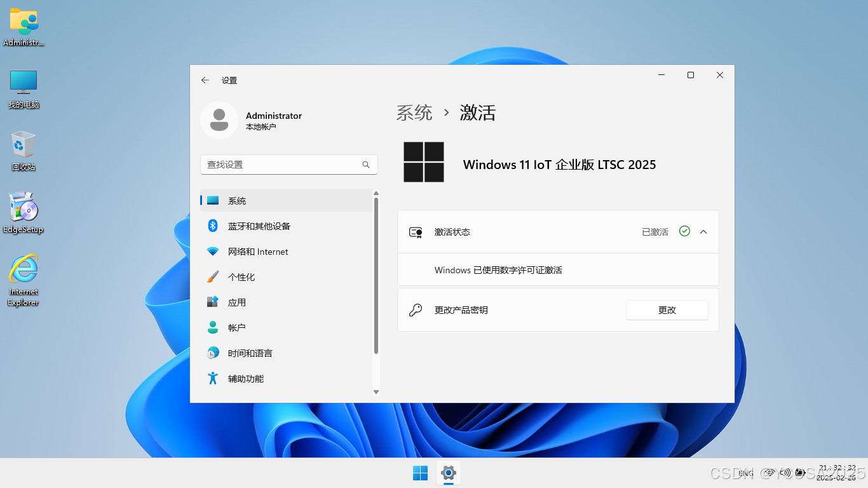The image size is (868, 488).
Task: Go back using the Settings back arrow
Action: (x=205, y=80)
